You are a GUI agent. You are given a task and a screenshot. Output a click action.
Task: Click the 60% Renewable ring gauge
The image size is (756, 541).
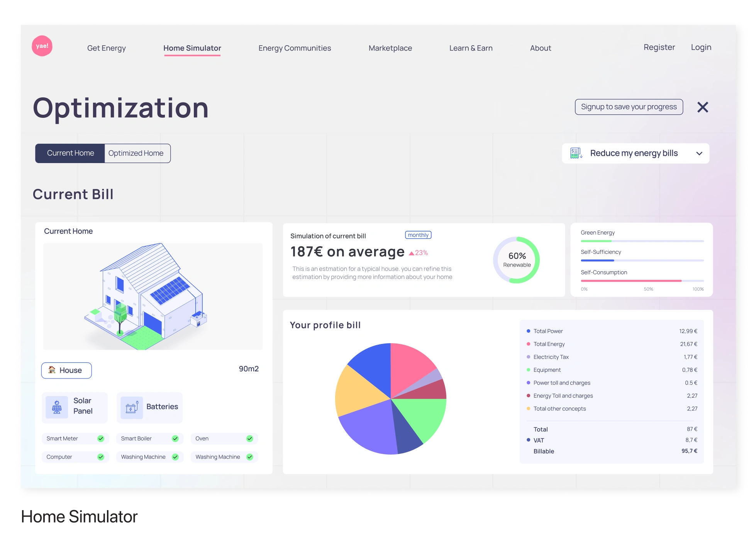tap(516, 260)
